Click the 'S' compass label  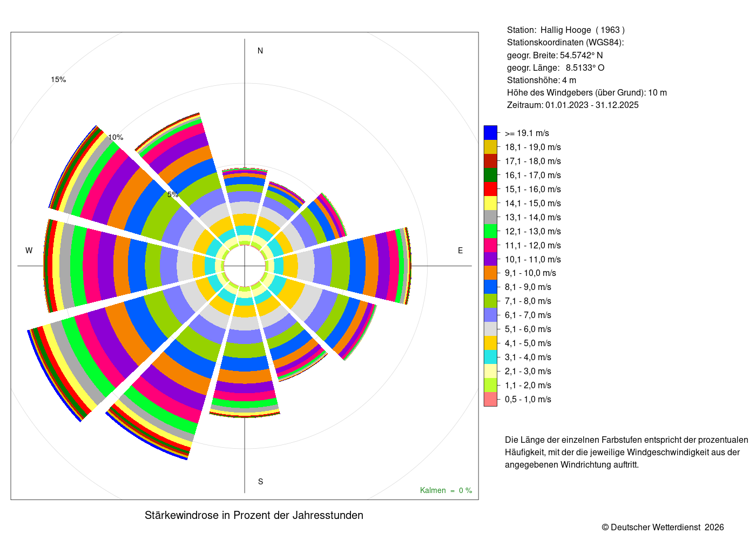click(x=260, y=482)
